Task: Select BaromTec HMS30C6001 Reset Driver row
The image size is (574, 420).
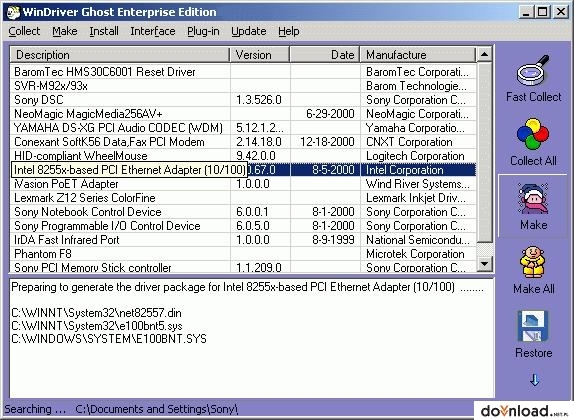Action: pyautogui.click(x=243, y=72)
